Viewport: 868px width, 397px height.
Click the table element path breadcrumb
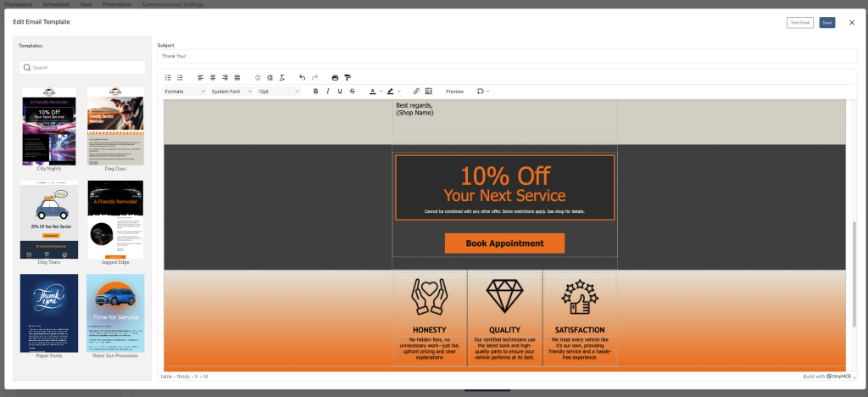166,377
